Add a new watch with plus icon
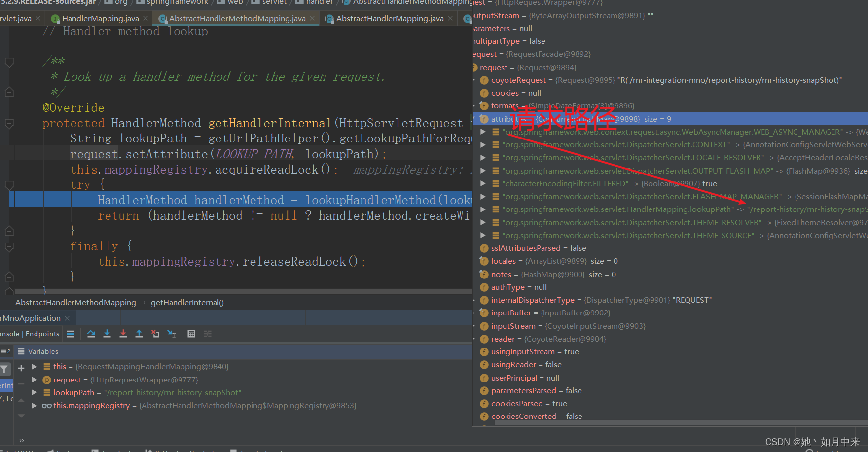868x452 pixels. click(21, 368)
